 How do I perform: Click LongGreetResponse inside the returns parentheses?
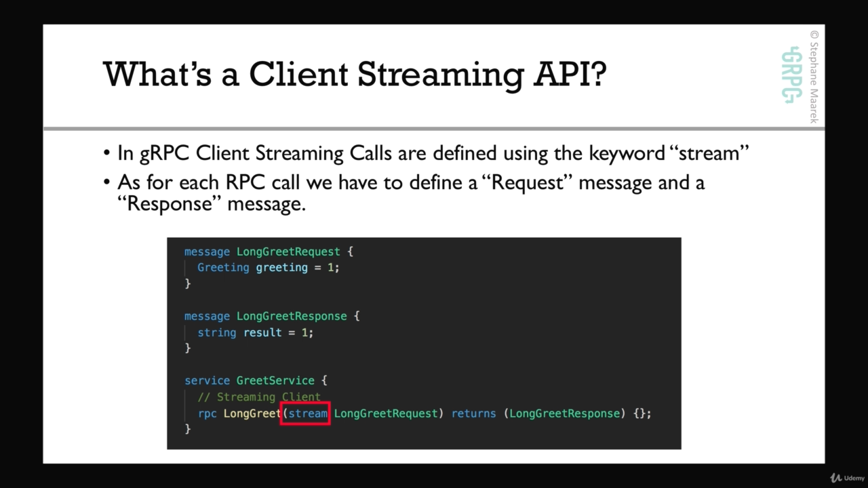[565, 413]
